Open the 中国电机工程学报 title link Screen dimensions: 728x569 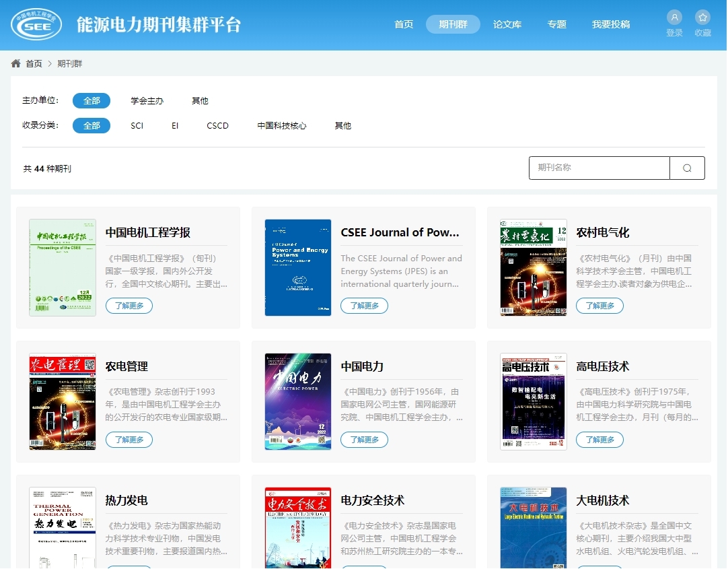coord(147,232)
